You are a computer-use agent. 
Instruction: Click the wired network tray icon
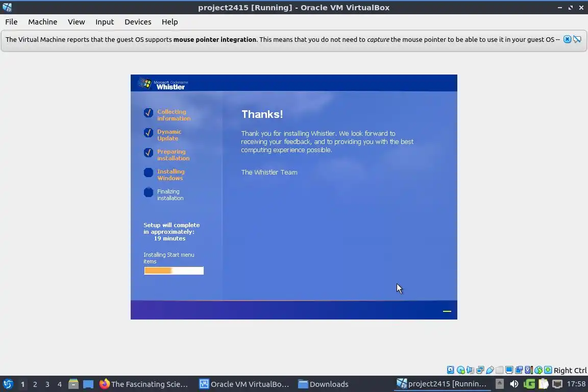coord(557,384)
